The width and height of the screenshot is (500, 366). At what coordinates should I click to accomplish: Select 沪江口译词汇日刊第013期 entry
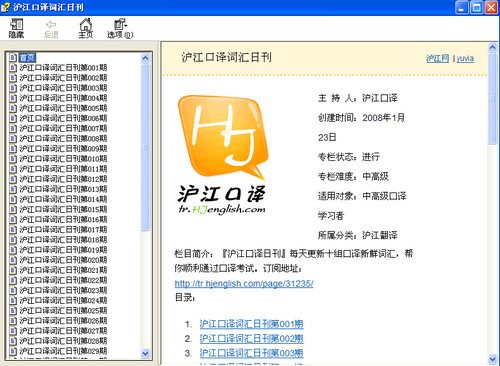[x=63, y=189]
